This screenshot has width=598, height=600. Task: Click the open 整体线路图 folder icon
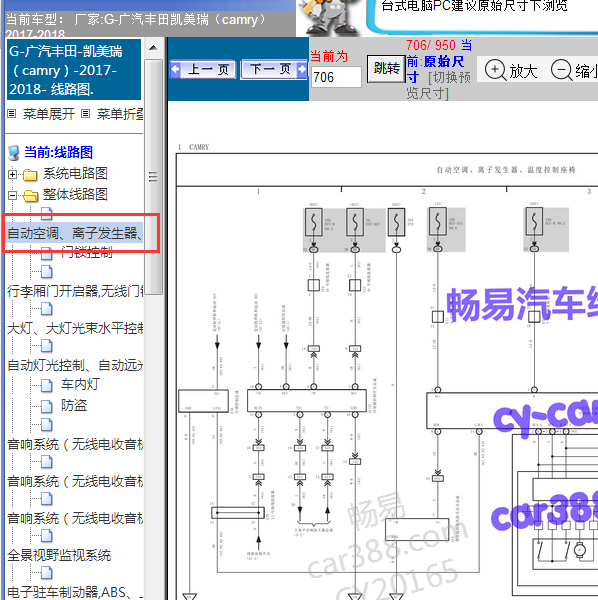tap(30, 196)
